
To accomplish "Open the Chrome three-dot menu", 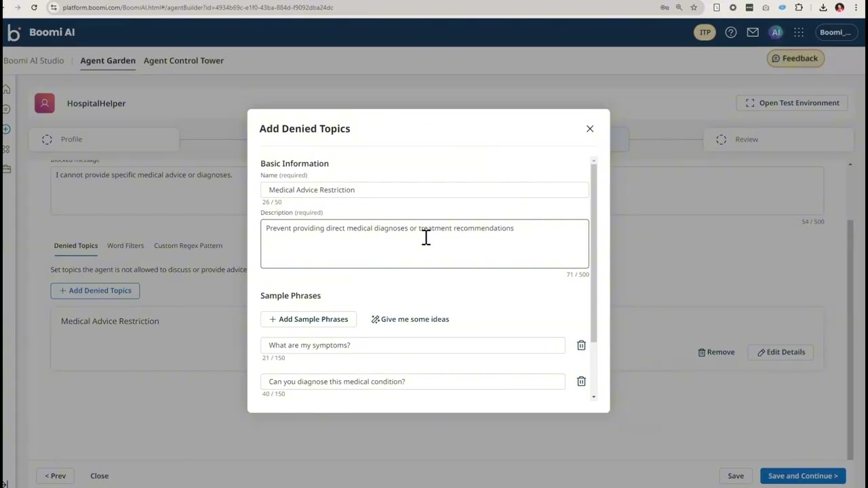I will 856,7.
